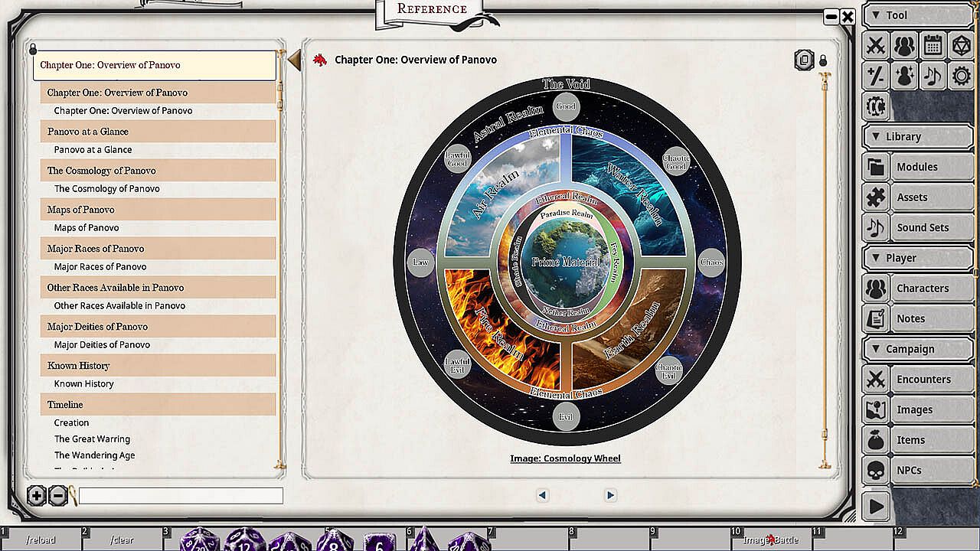Image resolution: width=980 pixels, height=551 pixels.
Task: Collapse the Known History header
Action: (x=158, y=365)
